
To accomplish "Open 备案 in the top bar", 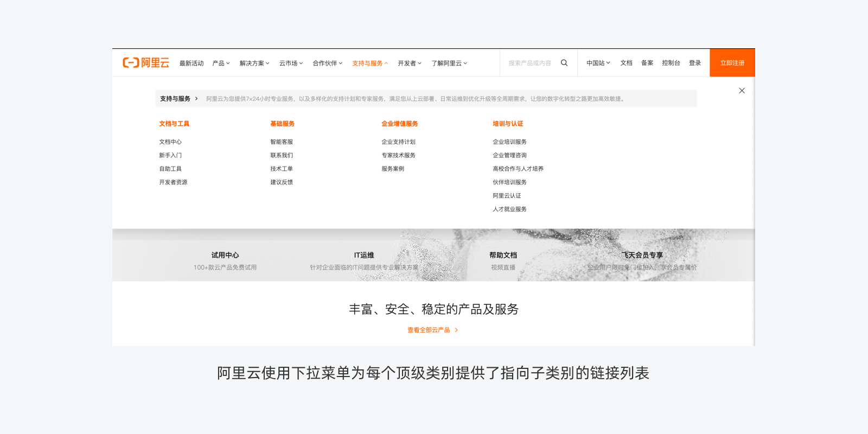I will 647,63.
